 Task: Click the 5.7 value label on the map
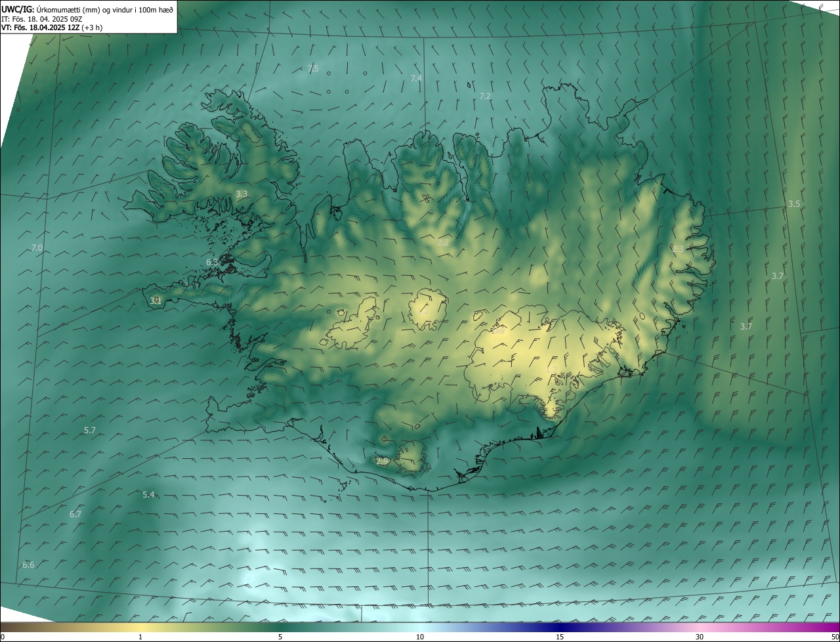click(x=90, y=430)
